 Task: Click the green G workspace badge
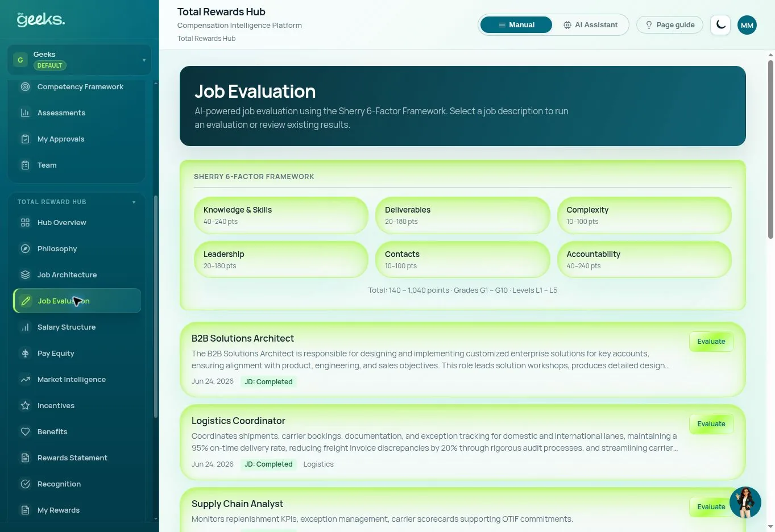[x=20, y=60]
